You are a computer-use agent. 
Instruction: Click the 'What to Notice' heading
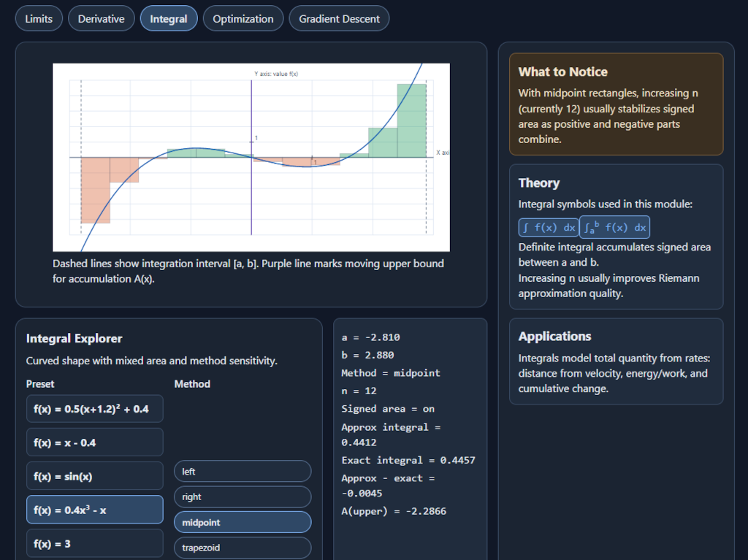pyautogui.click(x=563, y=72)
